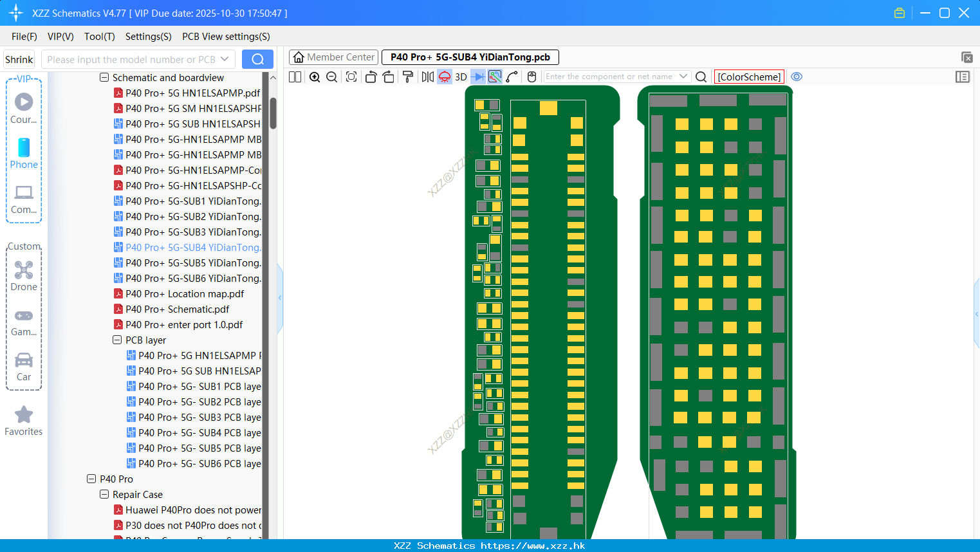Fit the PCB board to window
The width and height of the screenshot is (980, 552).
pyautogui.click(x=351, y=77)
